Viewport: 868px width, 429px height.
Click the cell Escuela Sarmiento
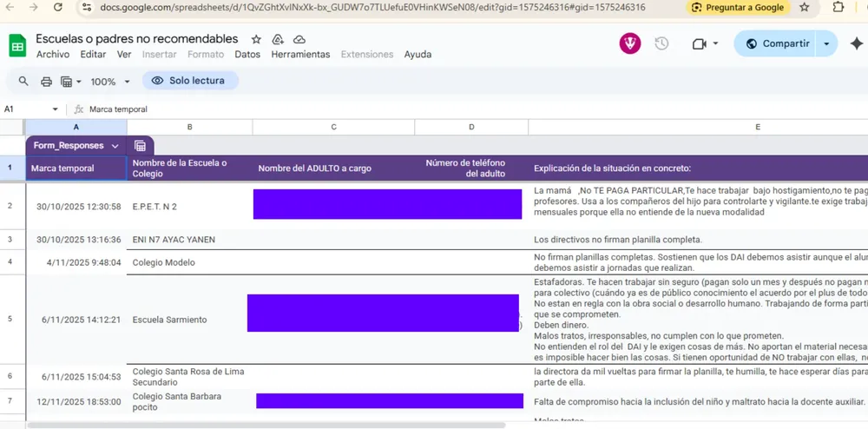pos(189,320)
